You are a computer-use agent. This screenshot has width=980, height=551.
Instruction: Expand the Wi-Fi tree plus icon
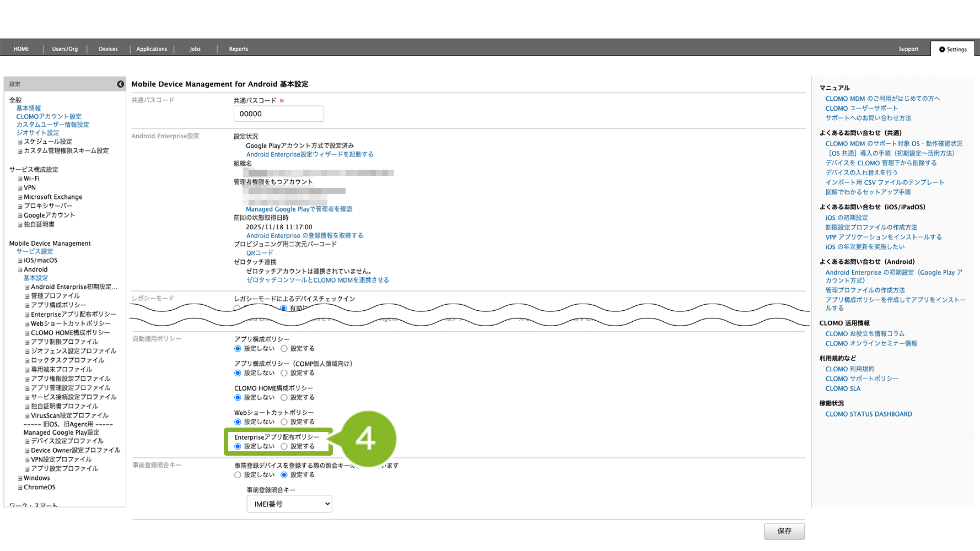[x=20, y=179]
